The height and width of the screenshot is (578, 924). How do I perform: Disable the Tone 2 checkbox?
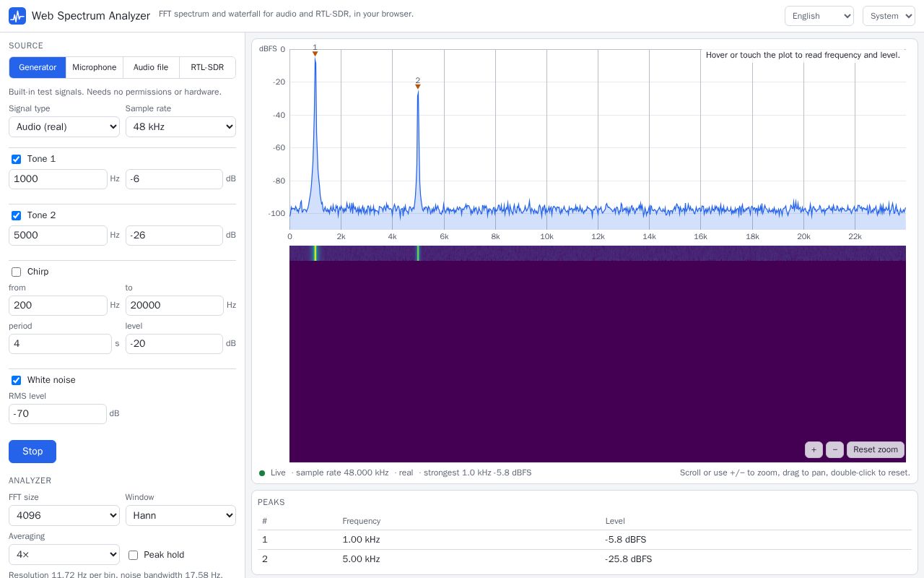pyautogui.click(x=16, y=215)
